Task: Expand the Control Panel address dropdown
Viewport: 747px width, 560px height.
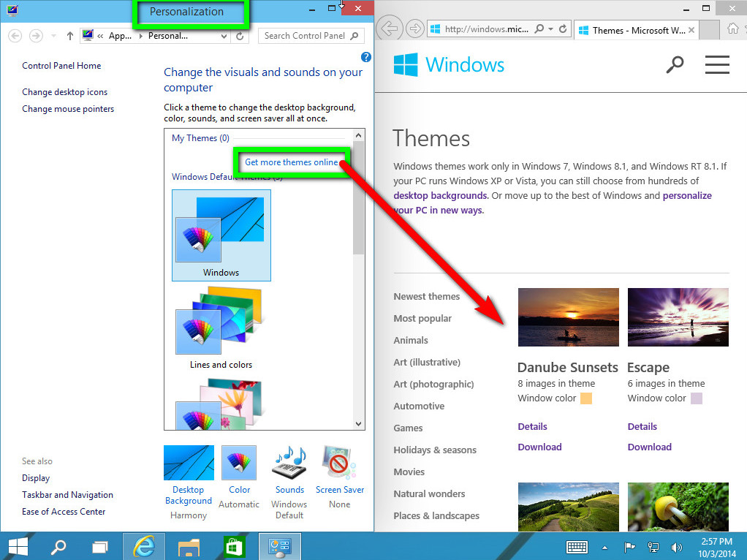Action: (224, 36)
